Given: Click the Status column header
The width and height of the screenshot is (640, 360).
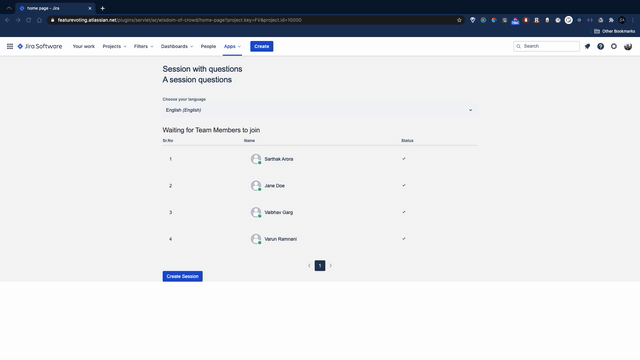Looking at the screenshot, I should 407,141.
